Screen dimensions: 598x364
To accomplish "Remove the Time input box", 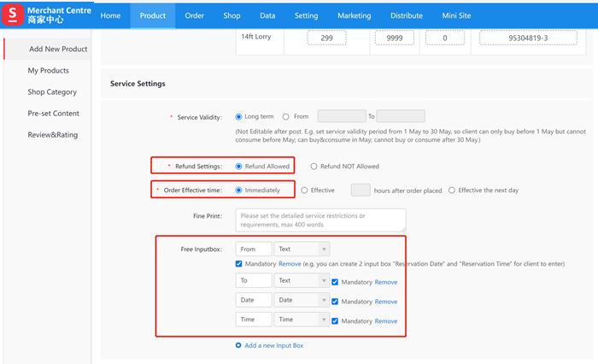I will pyautogui.click(x=386, y=321).
